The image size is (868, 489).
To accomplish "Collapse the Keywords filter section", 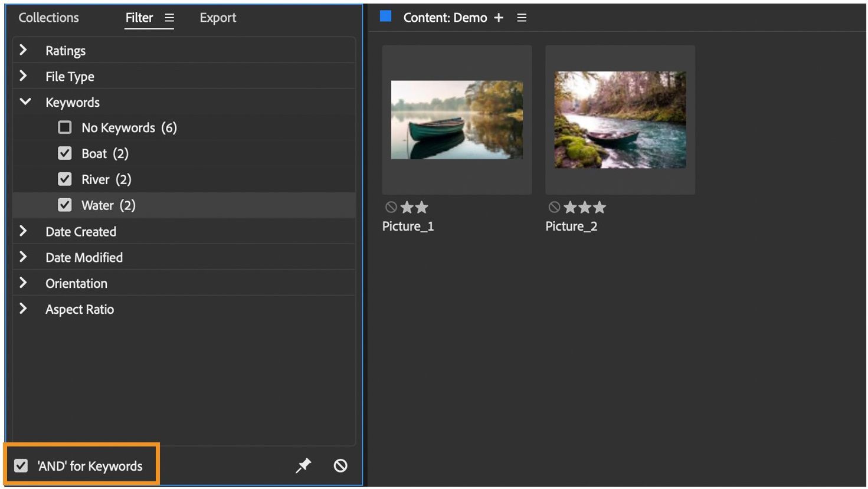I will pyautogui.click(x=25, y=101).
